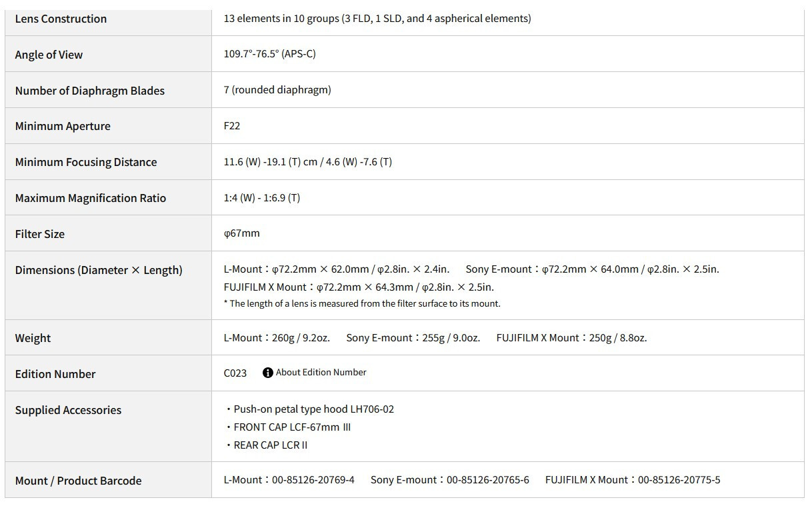This screenshot has height=514, width=812.
Task: Click the FRONT CAP LCF-67mm III item
Action: coord(288,427)
